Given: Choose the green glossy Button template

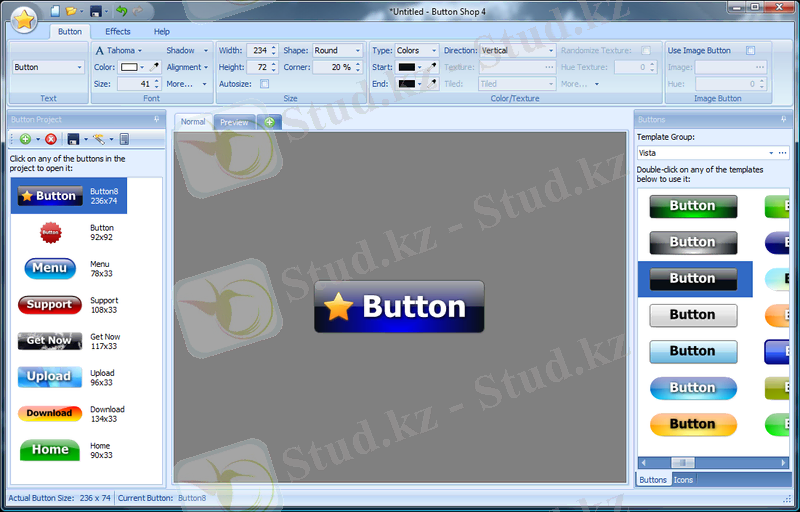Looking at the screenshot, I should pos(693,206).
